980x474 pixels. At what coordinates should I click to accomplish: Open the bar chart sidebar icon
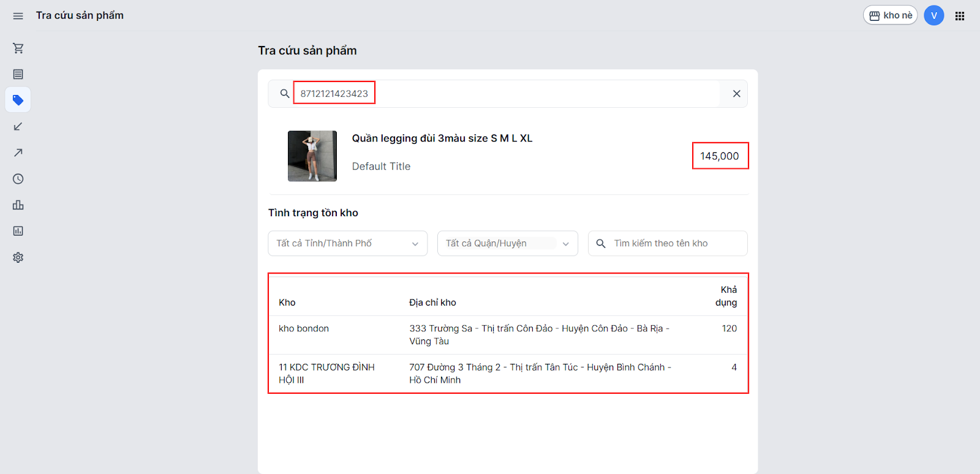[18, 205]
